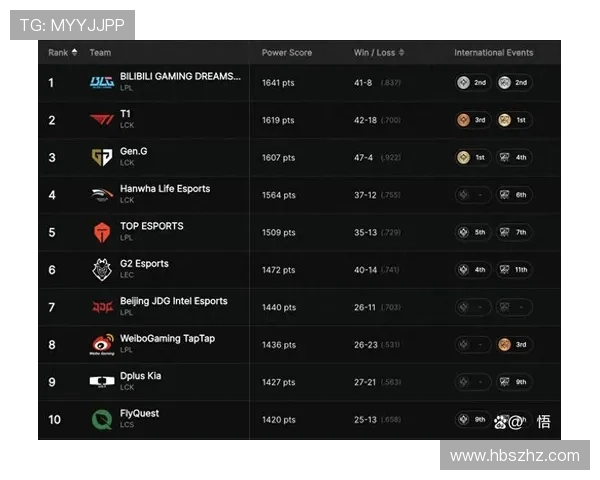This screenshot has width=600, height=480.
Task: Click the Team column header
Action: pyautogui.click(x=100, y=53)
